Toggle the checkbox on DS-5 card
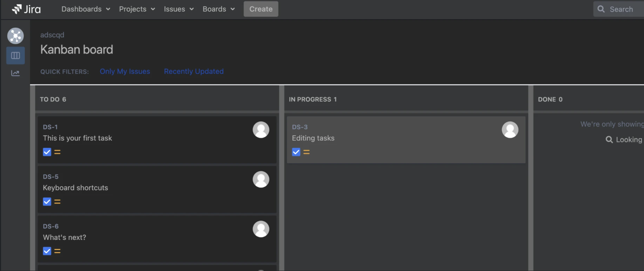 [x=46, y=202]
